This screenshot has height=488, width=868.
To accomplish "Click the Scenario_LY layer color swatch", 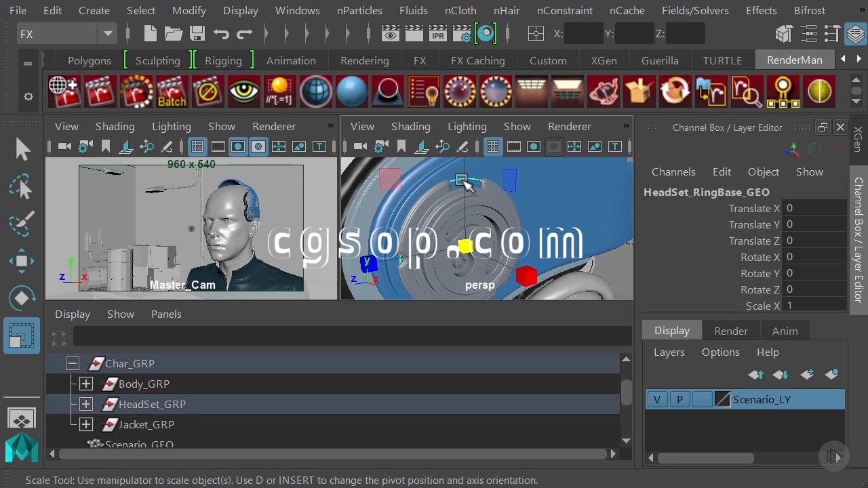I will pyautogui.click(x=722, y=400).
